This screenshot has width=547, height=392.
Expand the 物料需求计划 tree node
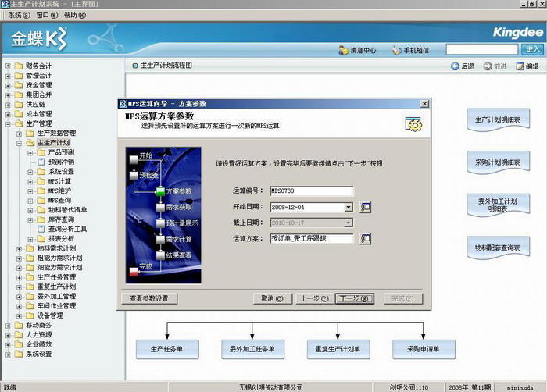[x=20, y=248]
